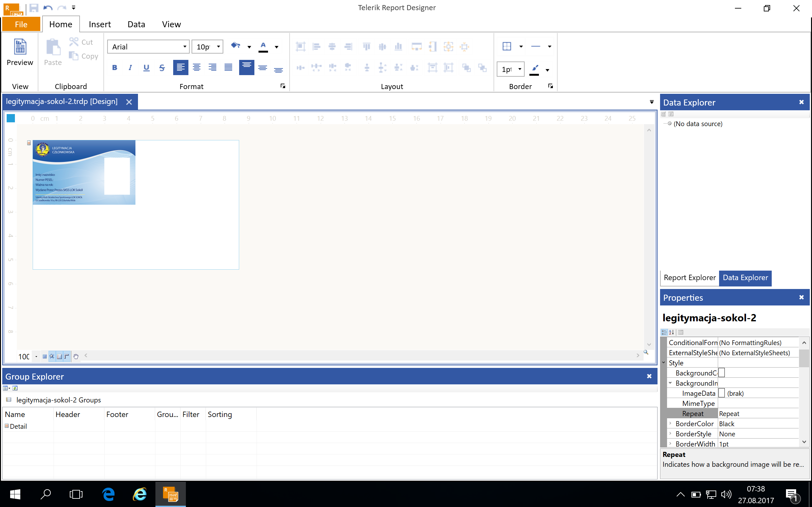Select the pan hand tool

point(76,356)
